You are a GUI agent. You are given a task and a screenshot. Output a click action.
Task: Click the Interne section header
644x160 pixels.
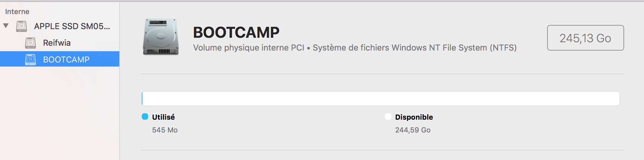(x=17, y=12)
